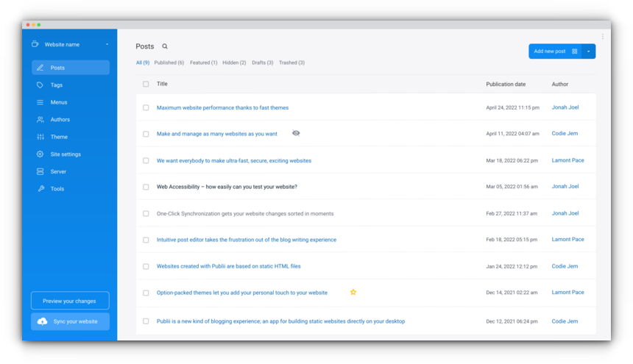Click the featured star icon on post
Viewport: 633px width, 364px height.
[353, 292]
